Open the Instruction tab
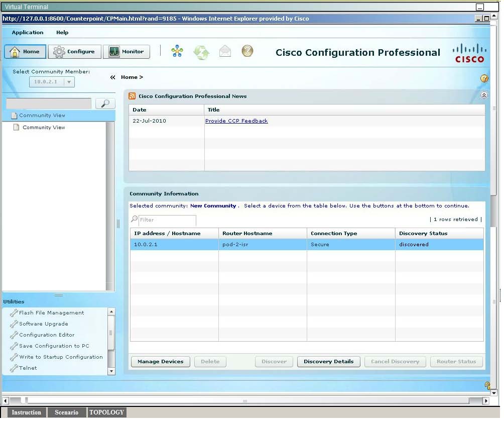 click(x=27, y=412)
